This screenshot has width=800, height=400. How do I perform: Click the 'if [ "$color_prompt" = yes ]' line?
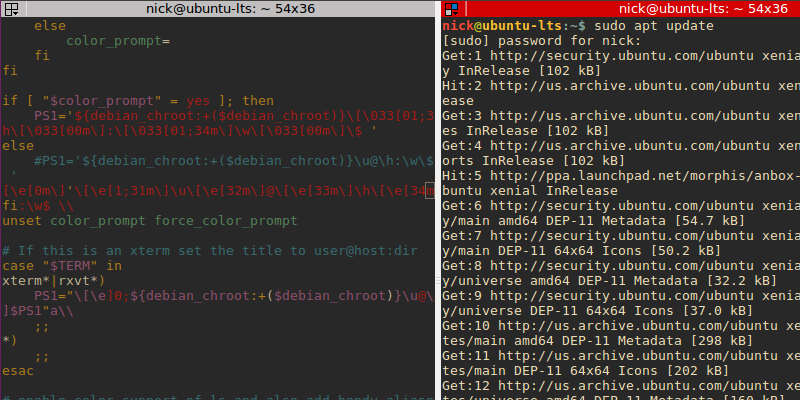pos(137,101)
